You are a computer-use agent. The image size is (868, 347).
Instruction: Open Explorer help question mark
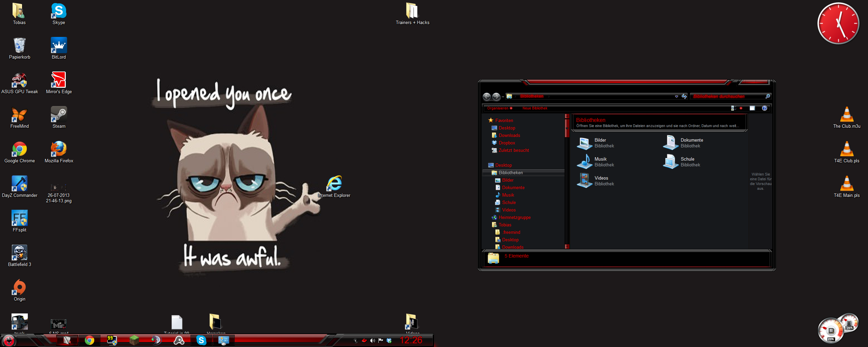(x=765, y=108)
